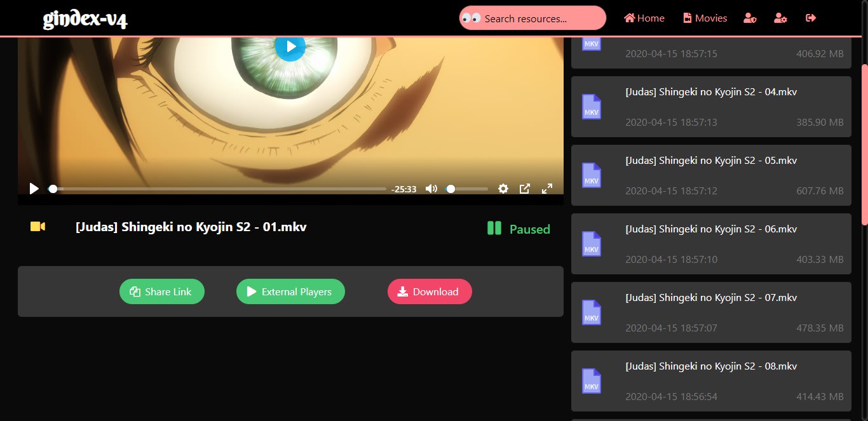Image resolution: width=868 pixels, height=421 pixels.
Task: Toggle play on the big center play button
Action: [290, 46]
